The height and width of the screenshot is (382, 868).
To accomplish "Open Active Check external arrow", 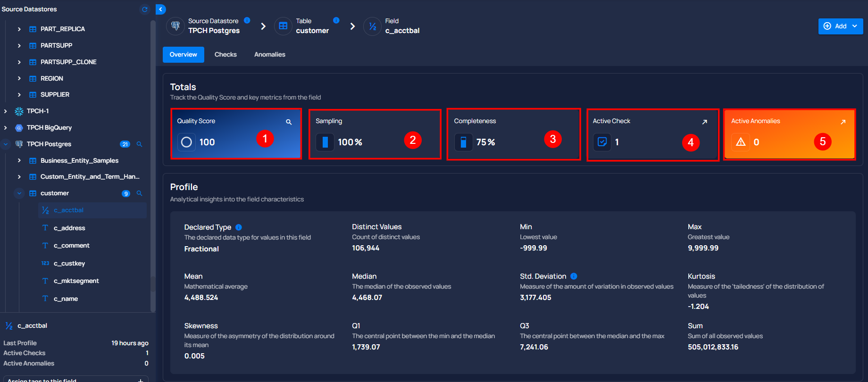I will tap(704, 122).
